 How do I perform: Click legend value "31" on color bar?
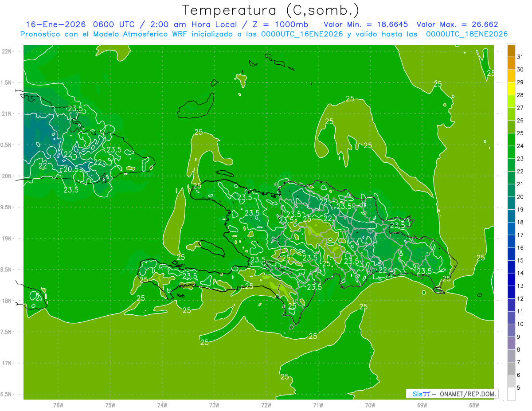(520, 57)
